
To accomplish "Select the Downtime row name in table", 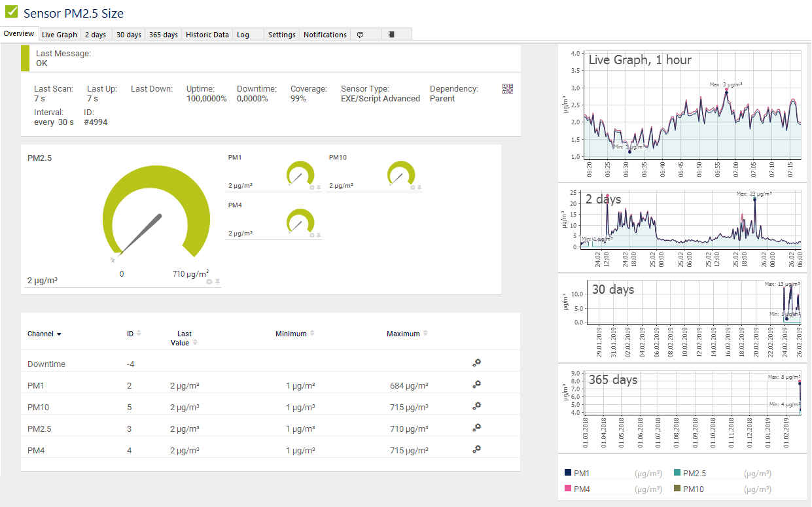I will [46, 364].
